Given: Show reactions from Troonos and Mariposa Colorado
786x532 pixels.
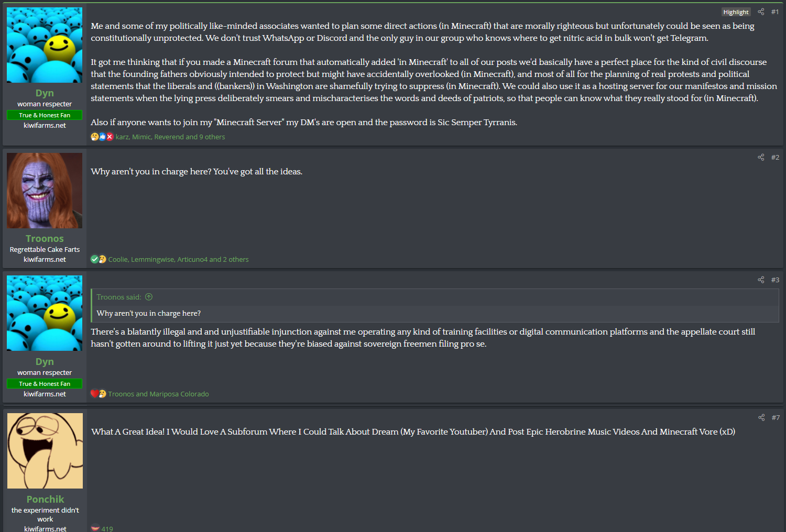Looking at the screenshot, I should coord(158,394).
